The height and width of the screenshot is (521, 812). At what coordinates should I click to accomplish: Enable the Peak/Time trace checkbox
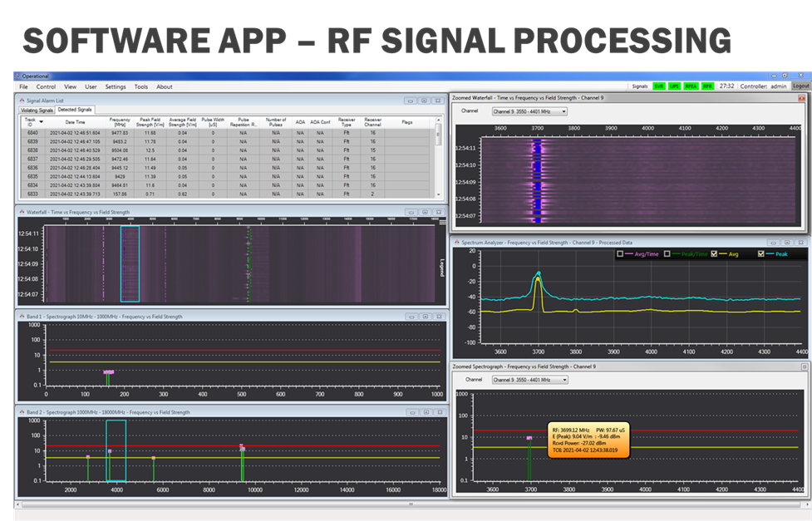666,253
